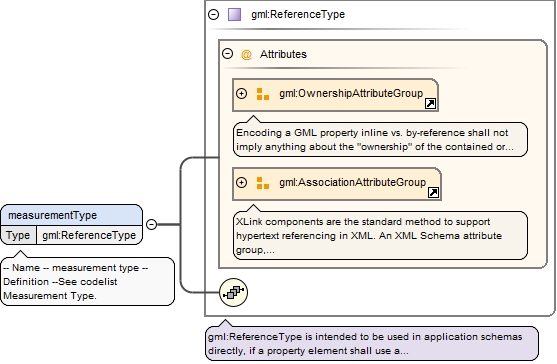Expand gml:AssociationAttributeGroup
The height and width of the screenshot is (364, 557).
[242, 183]
